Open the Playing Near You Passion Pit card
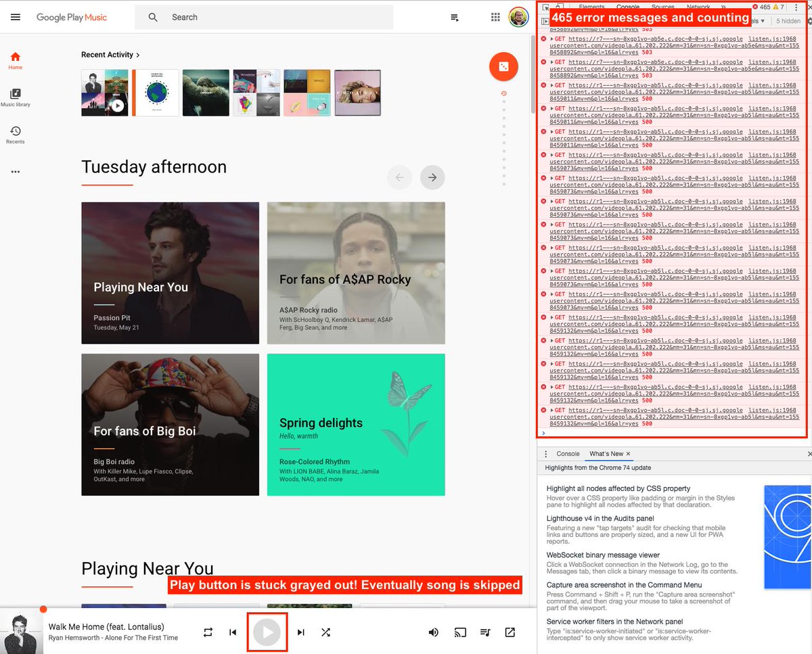The height and width of the screenshot is (654, 812). point(170,275)
